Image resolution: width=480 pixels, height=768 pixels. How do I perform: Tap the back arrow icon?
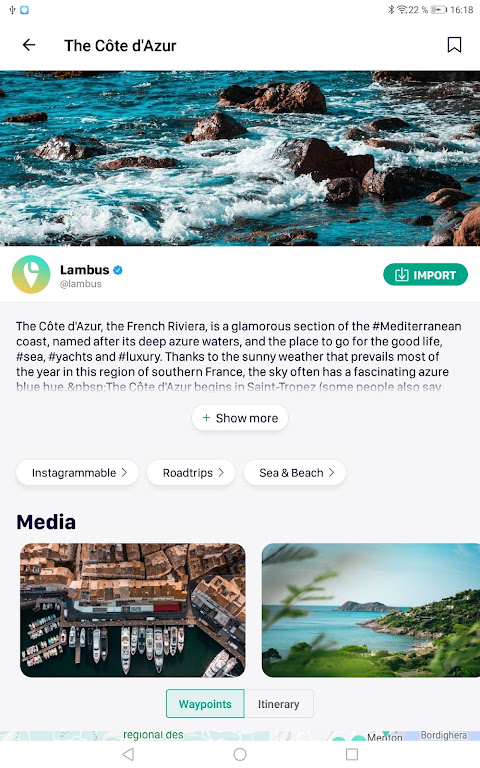[x=29, y=45]
